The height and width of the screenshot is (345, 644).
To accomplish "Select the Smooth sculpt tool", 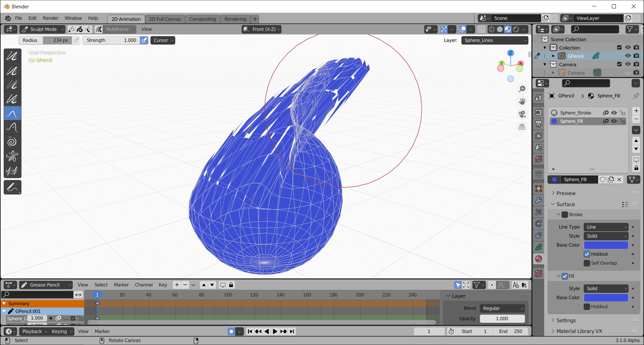I will (x=12, y=56).
